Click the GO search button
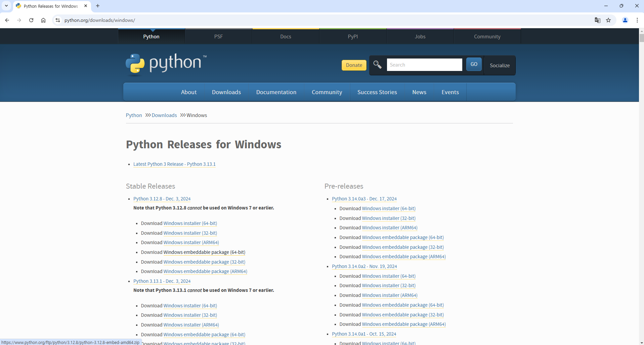The image size is (644, 345). coord(474,64)
